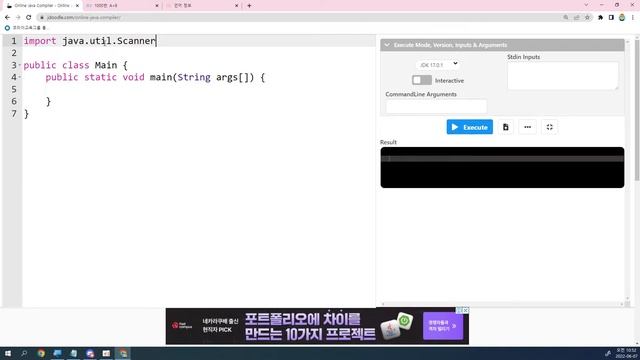Open the ad info icon beside ad close
The height and width of the screenshot is (360, 640).
click(460, 310)
